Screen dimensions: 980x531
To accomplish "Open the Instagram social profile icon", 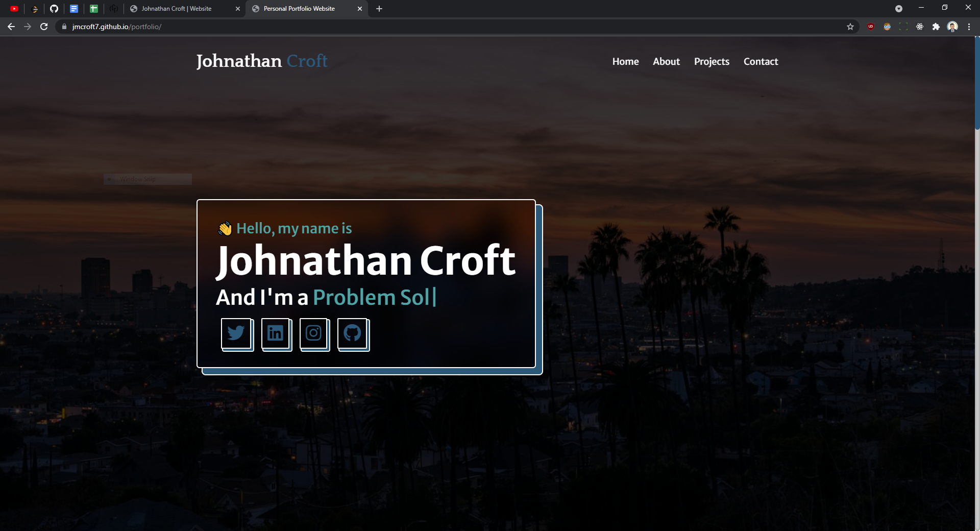I will tap(313, 333).
